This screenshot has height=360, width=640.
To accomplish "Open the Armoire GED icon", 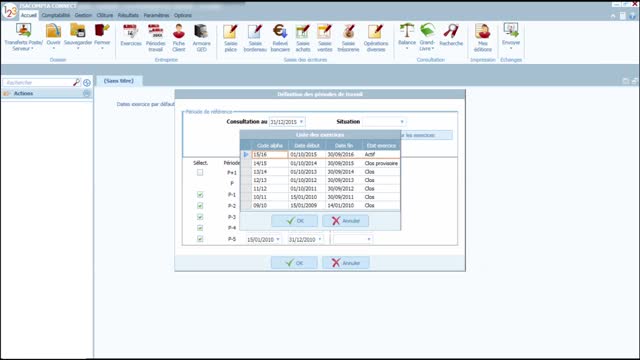I will 201,31.
